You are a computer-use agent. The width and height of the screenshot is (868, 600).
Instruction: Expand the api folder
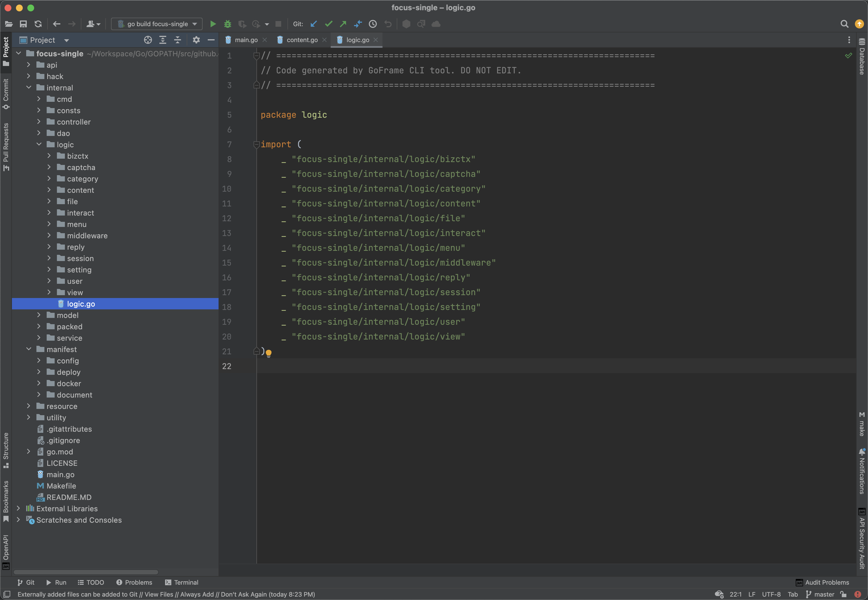pos(28,65)
